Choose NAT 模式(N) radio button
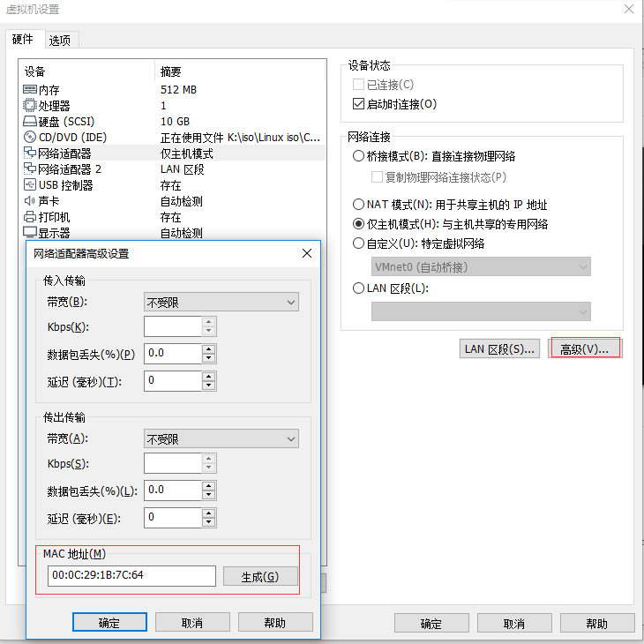 (358, 204)
